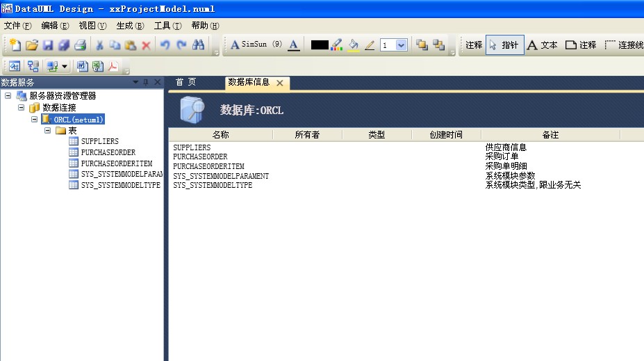Open the 帮助(H) menu
This screenshot has width=644, height=361.
point(206,26)
